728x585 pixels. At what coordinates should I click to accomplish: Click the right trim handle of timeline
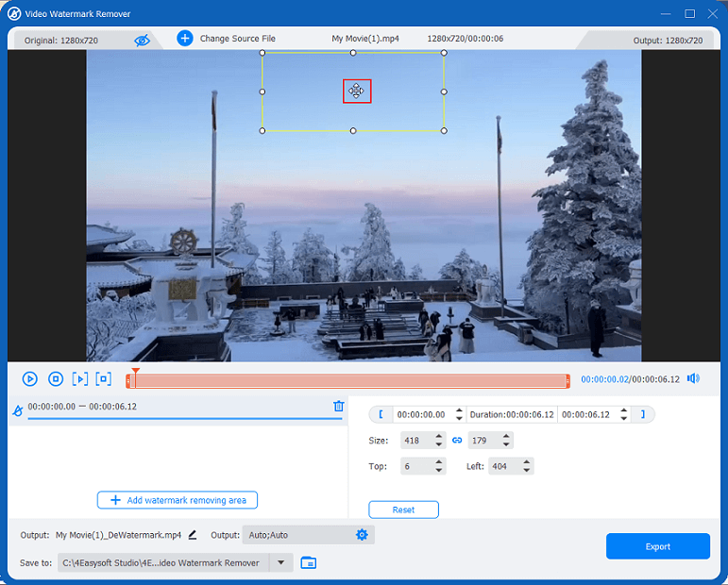pyautogui.click(x=567, y=381)
